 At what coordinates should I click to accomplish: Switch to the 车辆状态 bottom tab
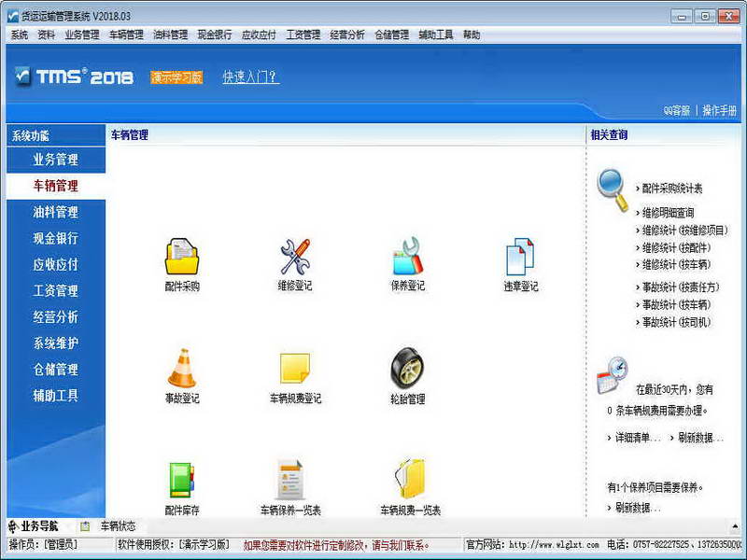pos(118,526)
